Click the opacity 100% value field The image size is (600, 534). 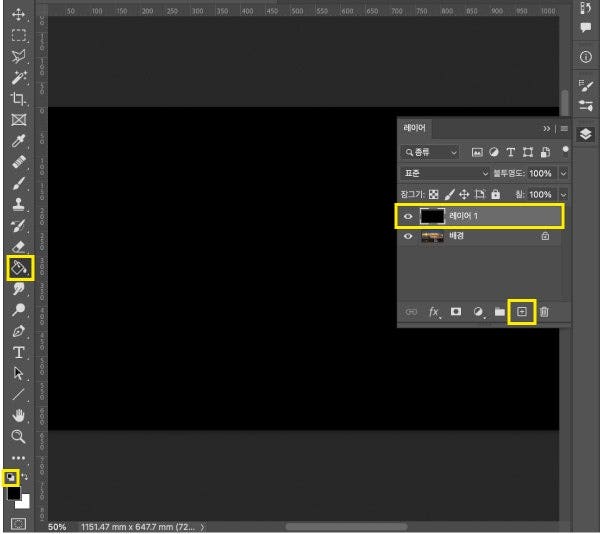coord(540,173)
